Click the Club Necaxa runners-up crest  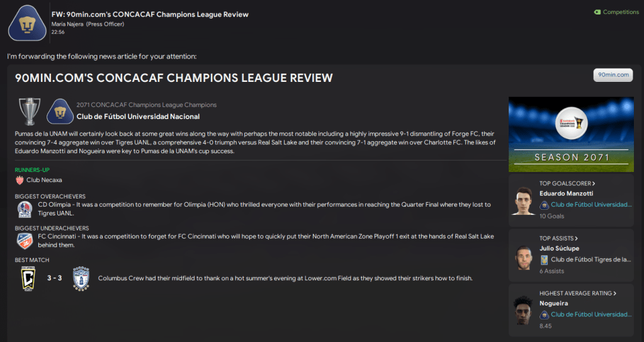tap(20, 180)
